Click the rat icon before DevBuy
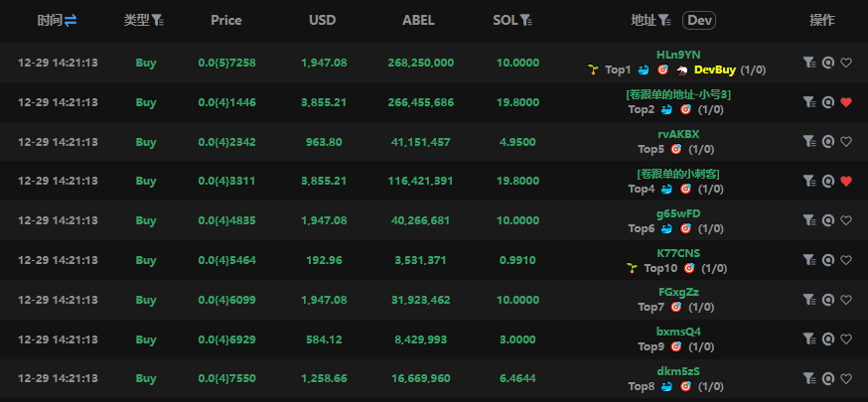 pyautogui.click(x=681, y=69)
